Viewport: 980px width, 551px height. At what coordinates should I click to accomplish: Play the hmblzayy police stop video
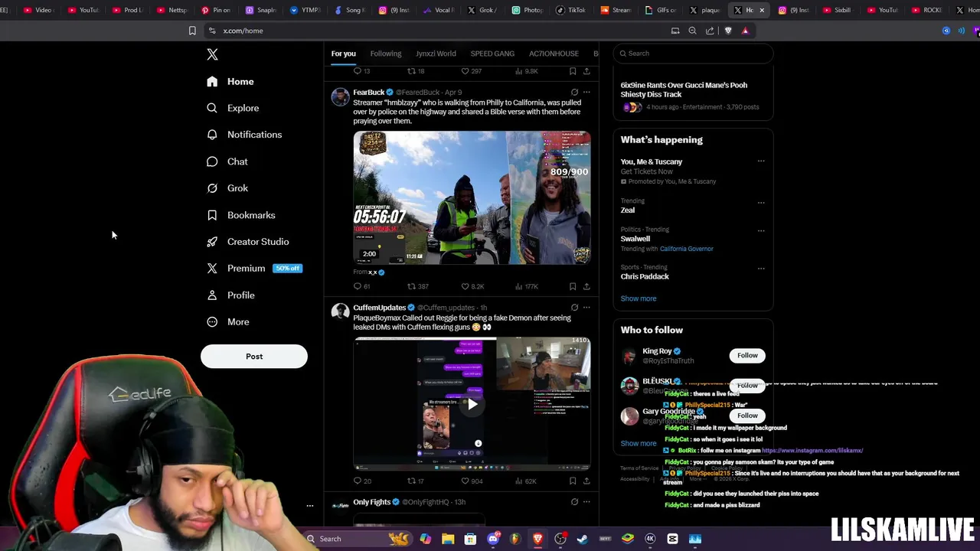[472, 197]
